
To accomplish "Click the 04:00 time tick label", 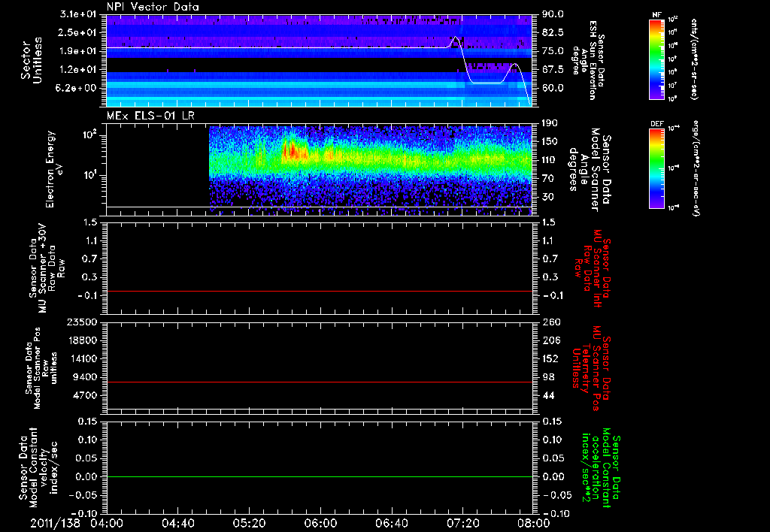I will click(x=107, y=523).
